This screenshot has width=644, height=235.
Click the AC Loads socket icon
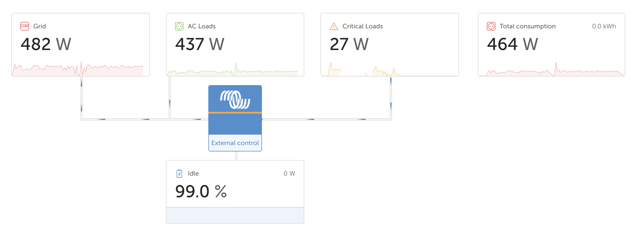179,26
